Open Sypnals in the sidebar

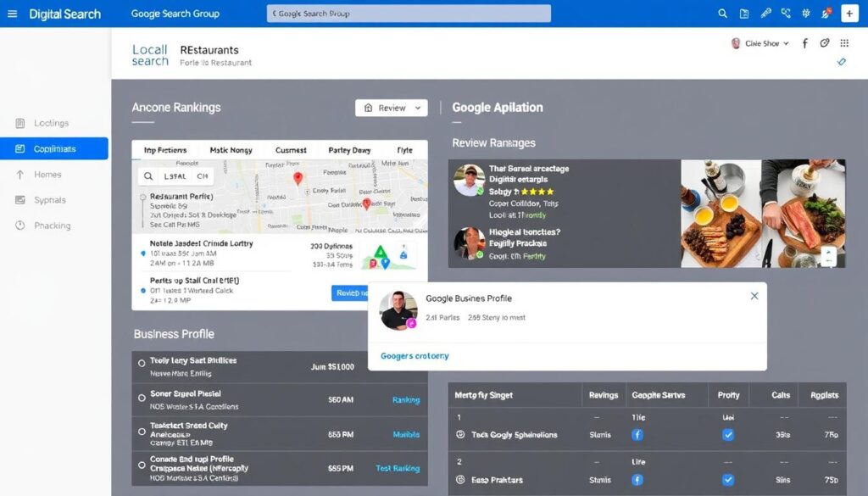(50, 200)
